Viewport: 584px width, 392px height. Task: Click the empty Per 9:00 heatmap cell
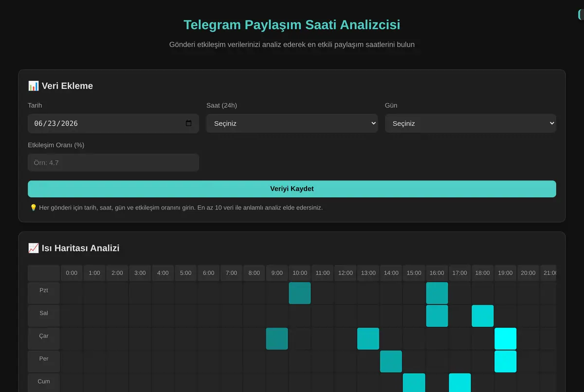coord(277,362)
